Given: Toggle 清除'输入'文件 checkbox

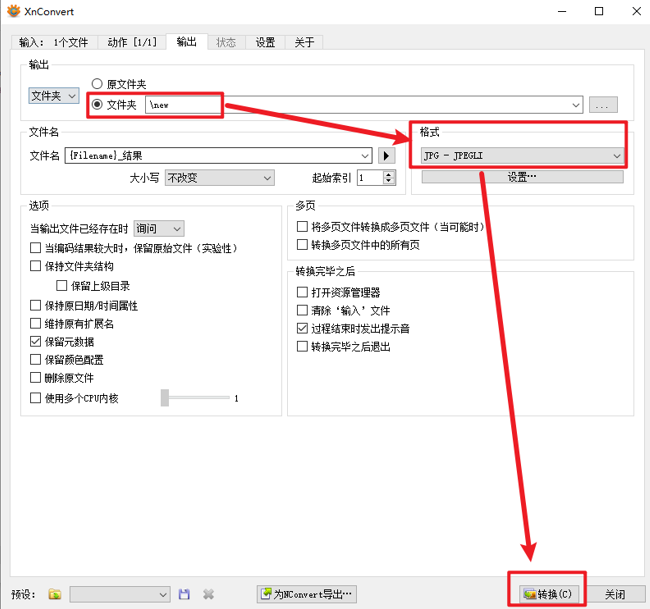Looking at the screenshot, I should (302, 310).
